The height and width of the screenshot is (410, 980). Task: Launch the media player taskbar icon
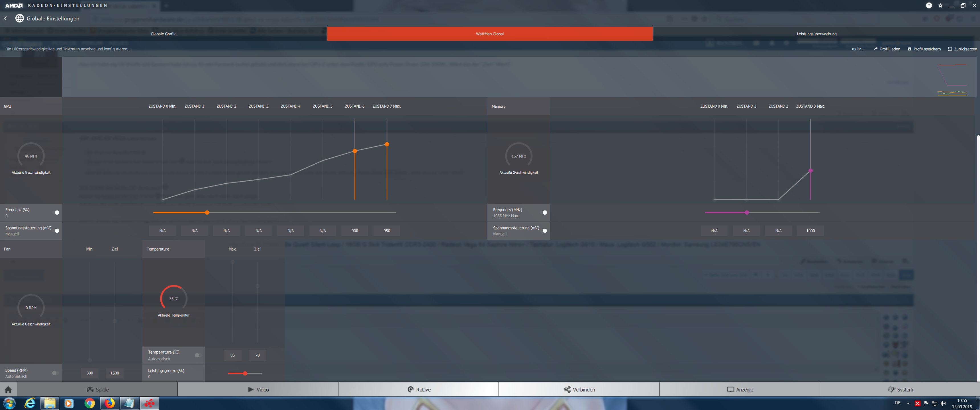69,403
